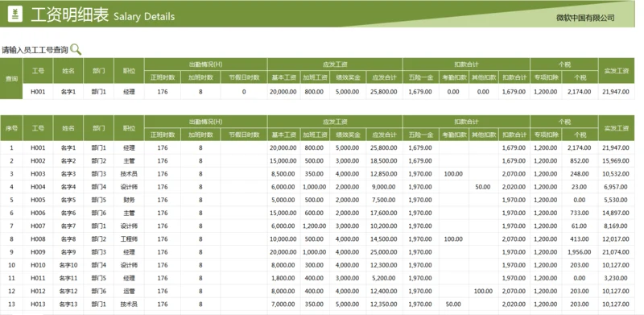This screenshot has height=315, width=644.
Task: Select gross total 9,000.00
Action: [384, 187]
